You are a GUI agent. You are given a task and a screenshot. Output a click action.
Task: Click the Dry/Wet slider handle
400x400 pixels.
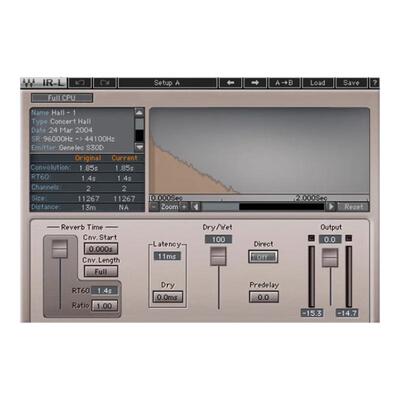[218, 256]
